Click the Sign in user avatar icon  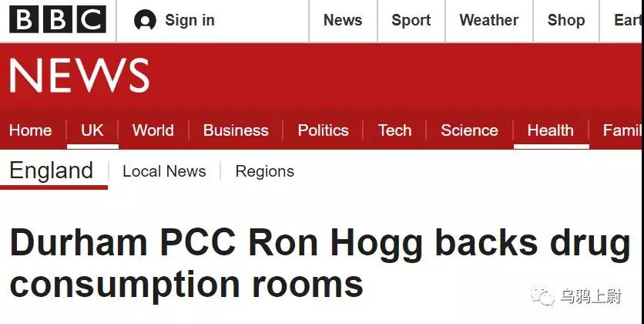pyautogui.click(x=145, y=21)
